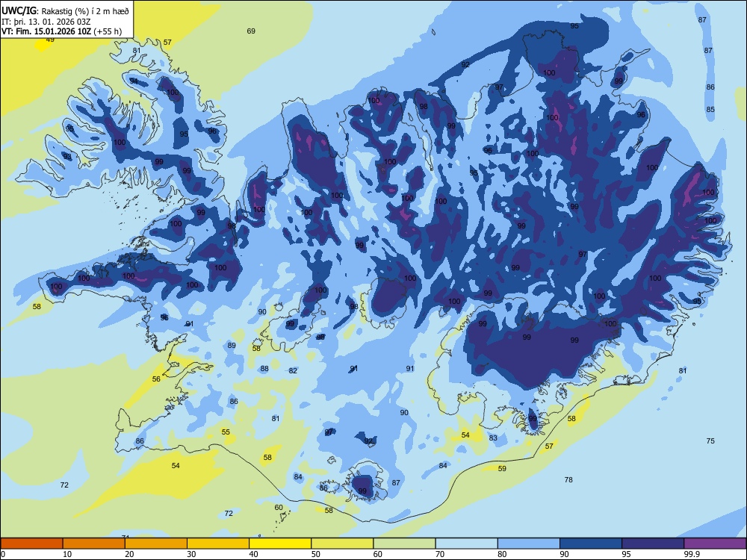Click the value '93' in the Westfjords

[68, 156]
